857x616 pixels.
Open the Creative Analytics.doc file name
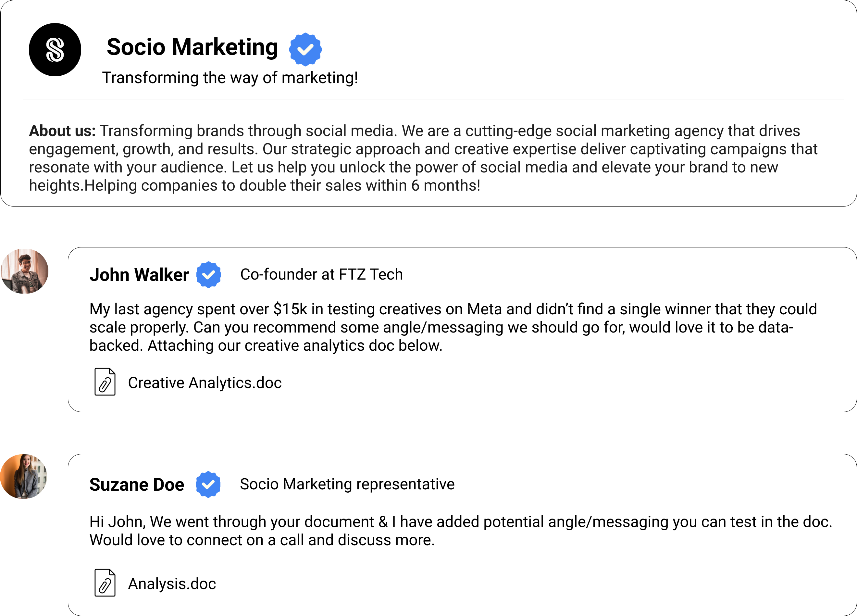pyautogui.click(x=205, y=383)
